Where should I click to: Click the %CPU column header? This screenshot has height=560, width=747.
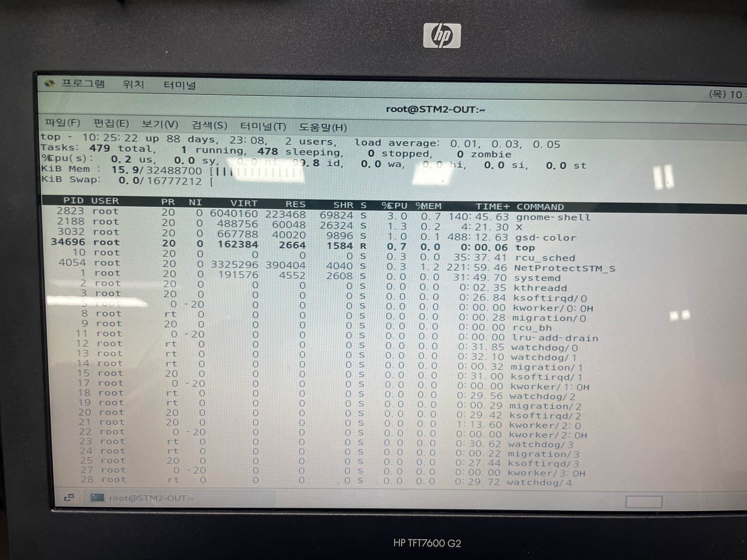(x=394, y=205)
